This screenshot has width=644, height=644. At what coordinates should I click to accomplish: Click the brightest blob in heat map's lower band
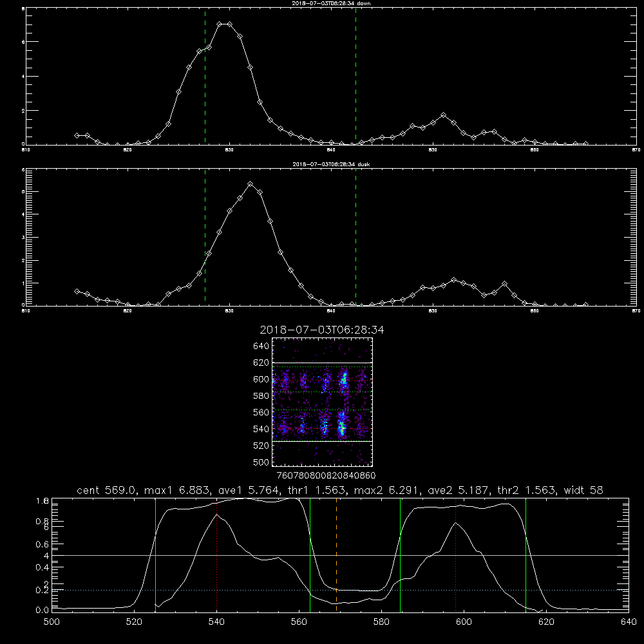342,427
